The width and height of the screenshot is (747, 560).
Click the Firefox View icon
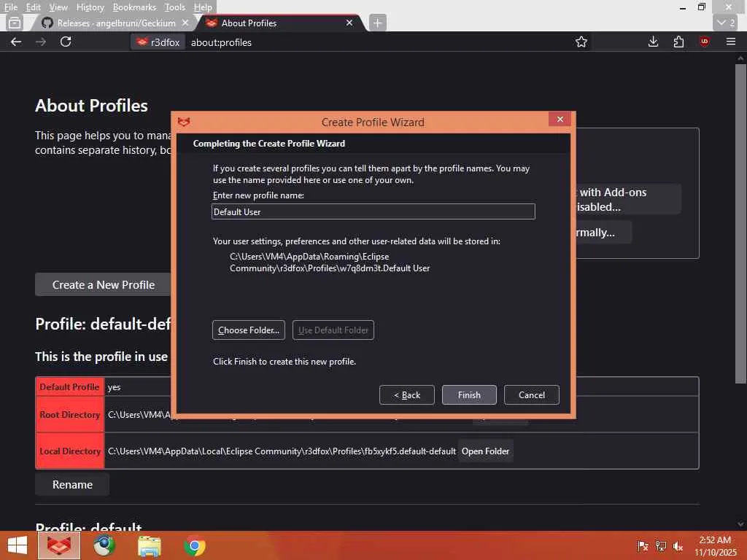coord(15,23)
